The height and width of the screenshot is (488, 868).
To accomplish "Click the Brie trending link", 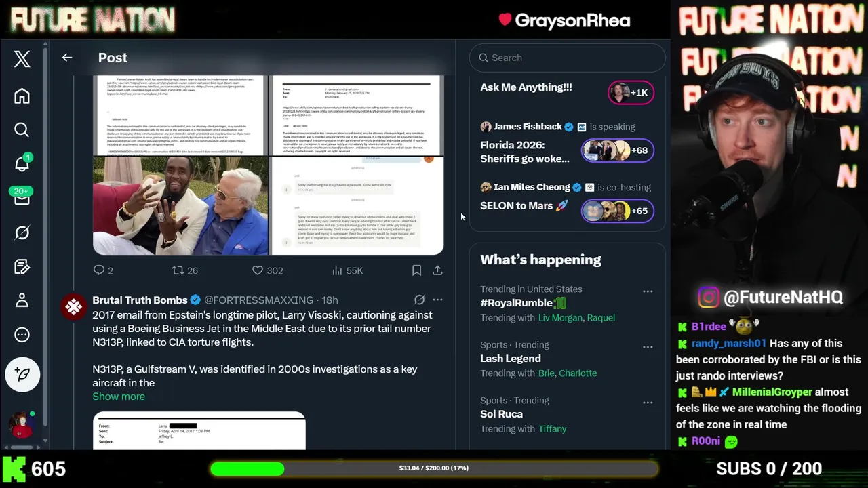I will point(546,373).
